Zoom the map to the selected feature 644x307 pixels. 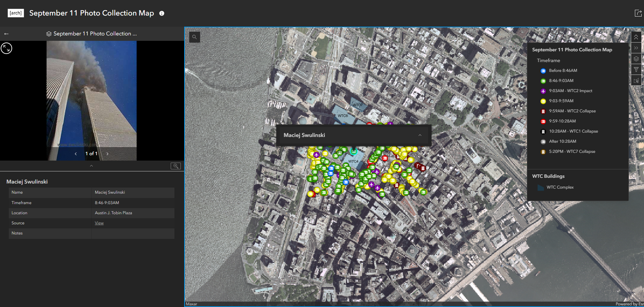(176, 166)
